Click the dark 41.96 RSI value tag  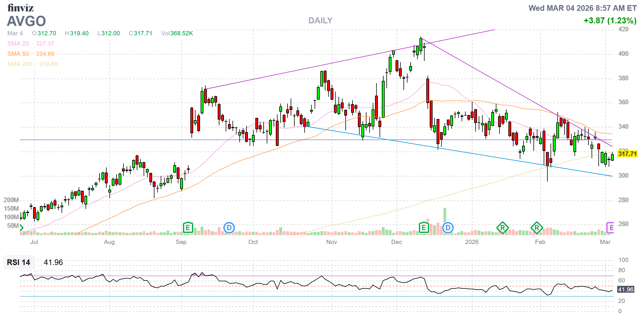point(625,290)
